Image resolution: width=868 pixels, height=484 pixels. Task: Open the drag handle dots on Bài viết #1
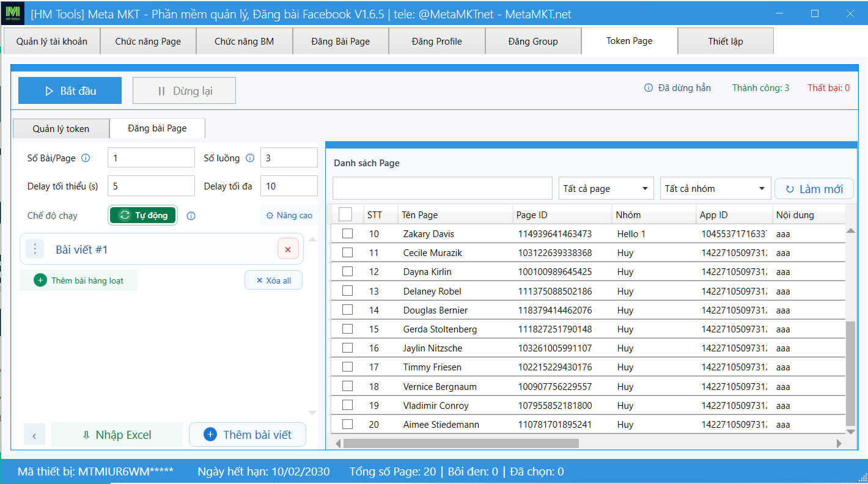35,249
